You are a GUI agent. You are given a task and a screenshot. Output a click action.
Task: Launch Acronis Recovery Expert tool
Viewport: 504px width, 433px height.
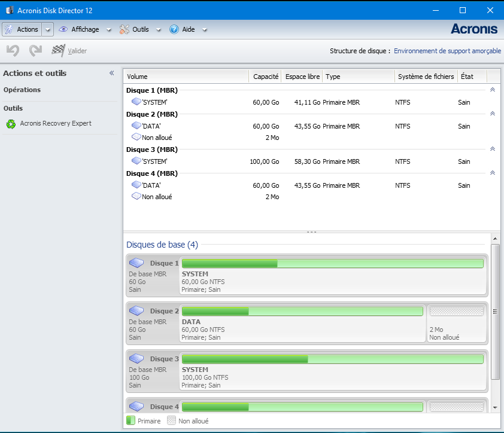[56, 123]
